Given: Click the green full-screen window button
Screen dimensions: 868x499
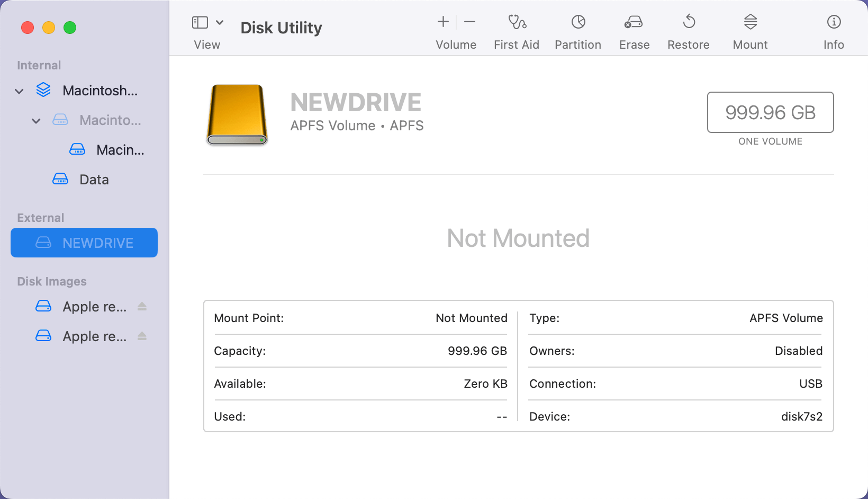Looking at the screenshot, I should [x=70, y=28].
